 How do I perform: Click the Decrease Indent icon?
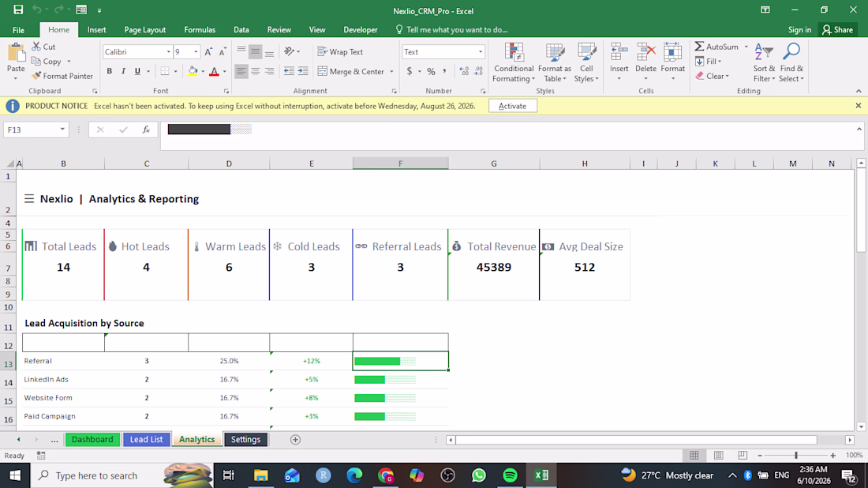289,71
